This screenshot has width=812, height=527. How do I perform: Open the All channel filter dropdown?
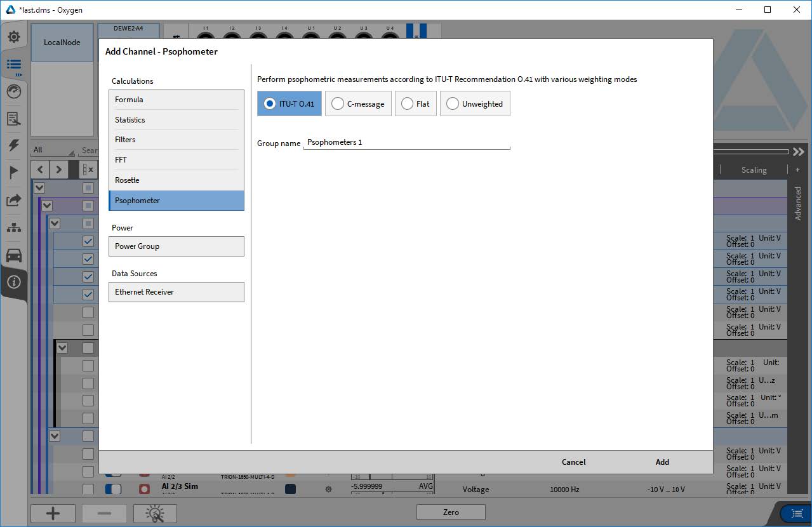[53, 150]
